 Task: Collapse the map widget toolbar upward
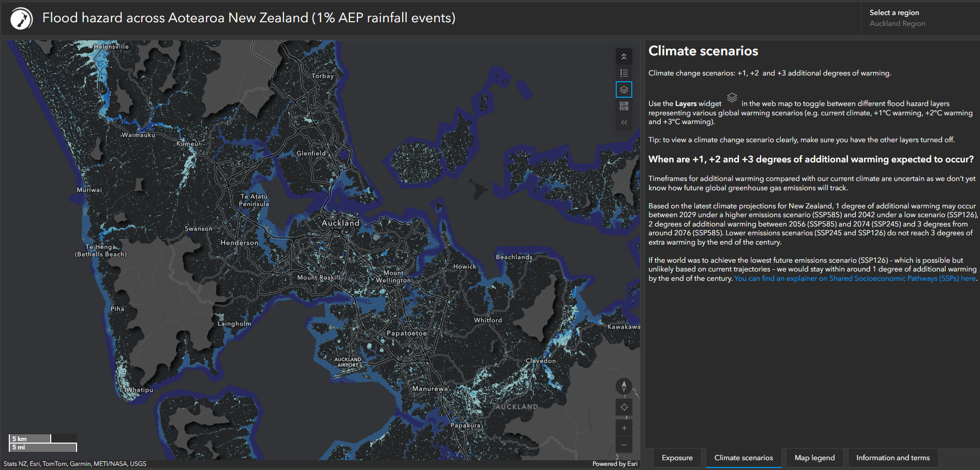click(x=623, y=57)
